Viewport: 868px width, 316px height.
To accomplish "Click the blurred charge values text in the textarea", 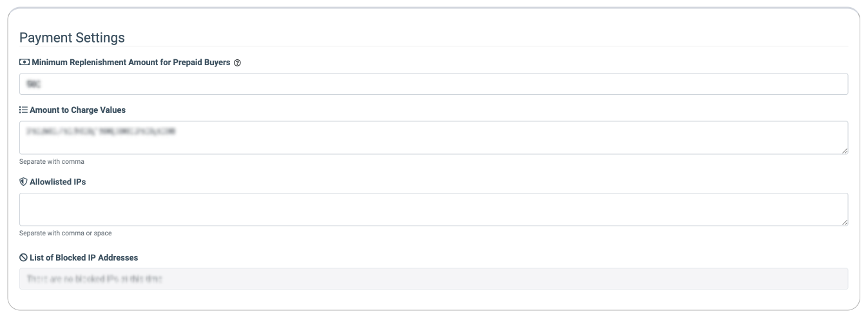I will (101, 131).
